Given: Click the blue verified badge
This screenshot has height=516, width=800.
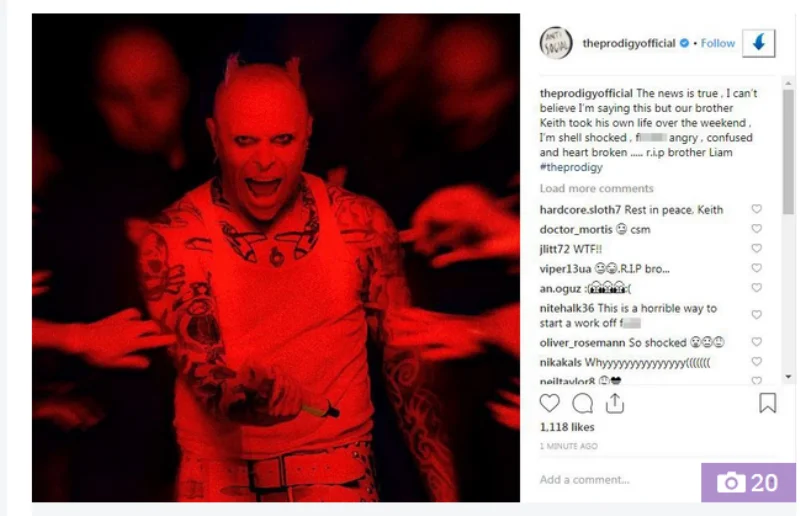Looking at the screenshot, I should coord(685,43).
